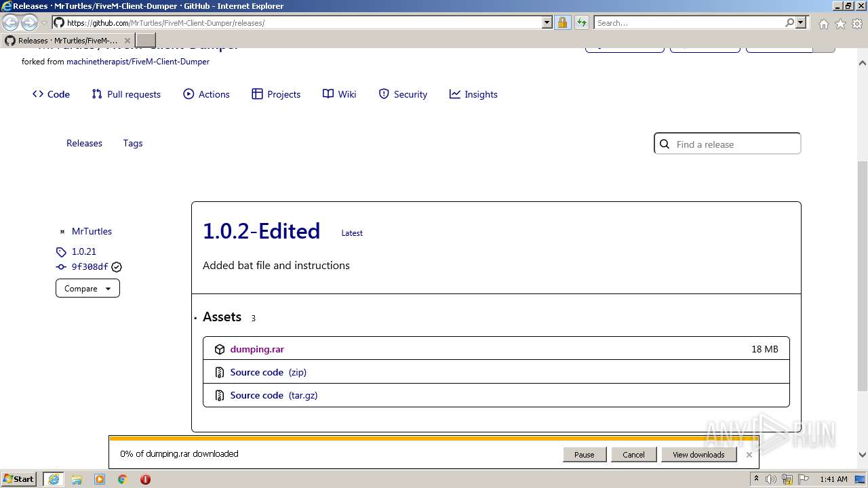
Task: Open the Security tab
Action: [403, 94]
